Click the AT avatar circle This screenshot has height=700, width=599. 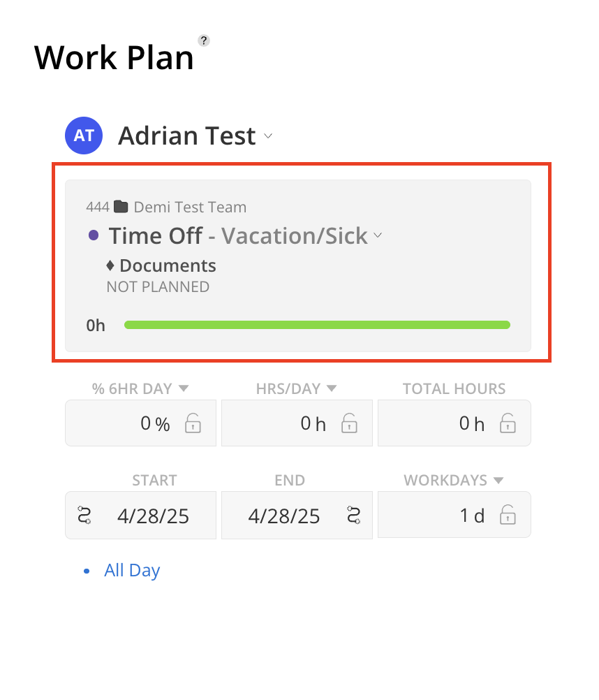click(84, 136)
